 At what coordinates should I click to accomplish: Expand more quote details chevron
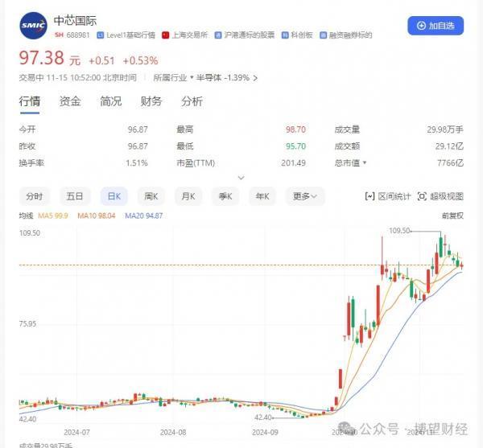coord(242,178)
